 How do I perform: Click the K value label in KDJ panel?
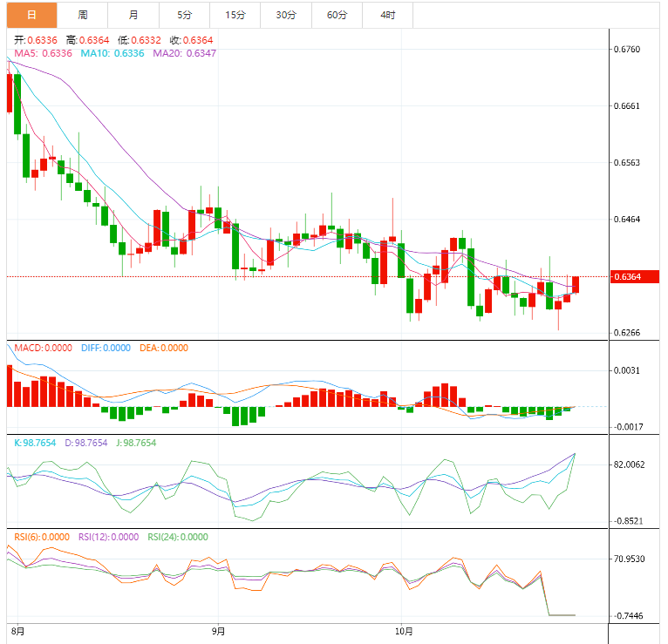pos(35,443)
